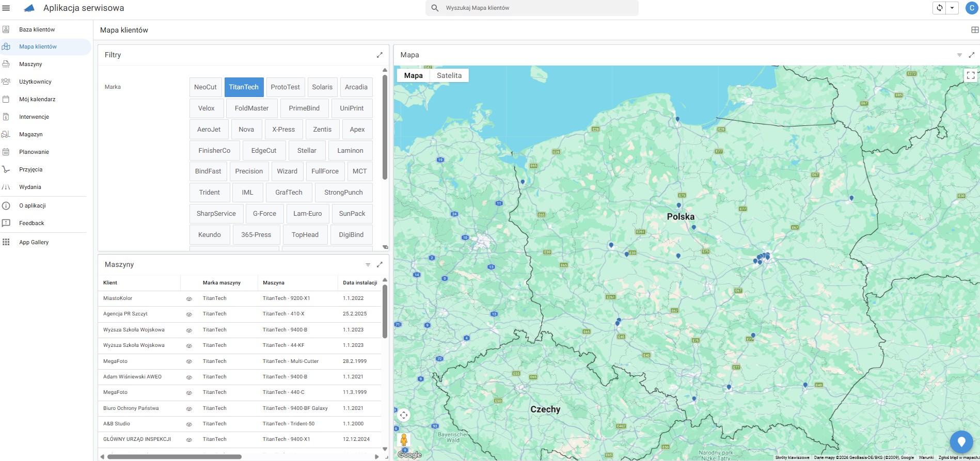
Task: Open filter options in Maszyny panel
Action: click(368, 264)
